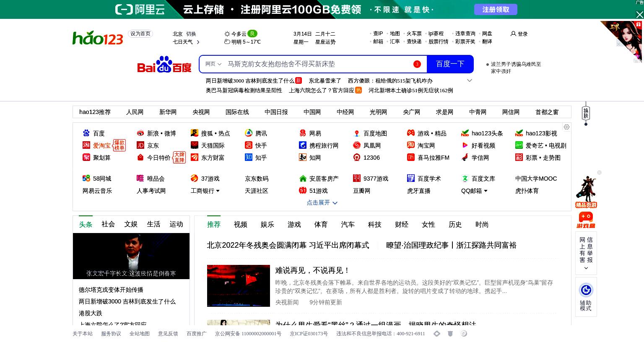Click the hao123 logo
The width and height of the screenshot is (644, 342).
click(98, 38)
